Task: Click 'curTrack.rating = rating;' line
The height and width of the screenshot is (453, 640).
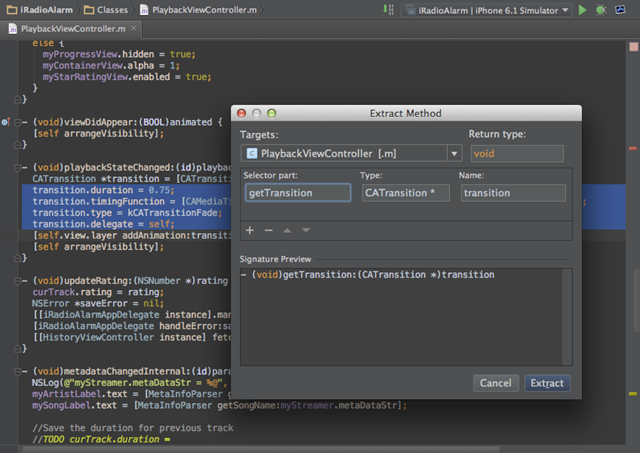Action: pyautogui.click(x=98, y=292)
